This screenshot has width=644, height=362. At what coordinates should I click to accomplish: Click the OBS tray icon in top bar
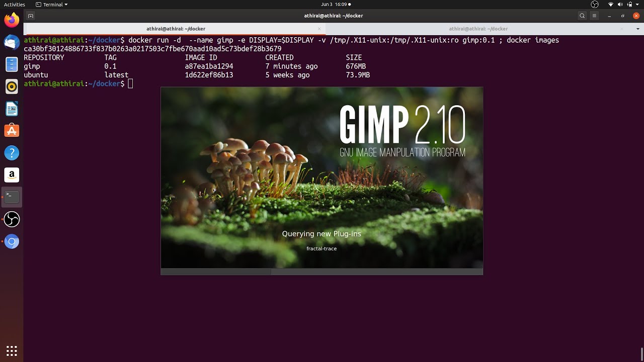pos(595,5)
